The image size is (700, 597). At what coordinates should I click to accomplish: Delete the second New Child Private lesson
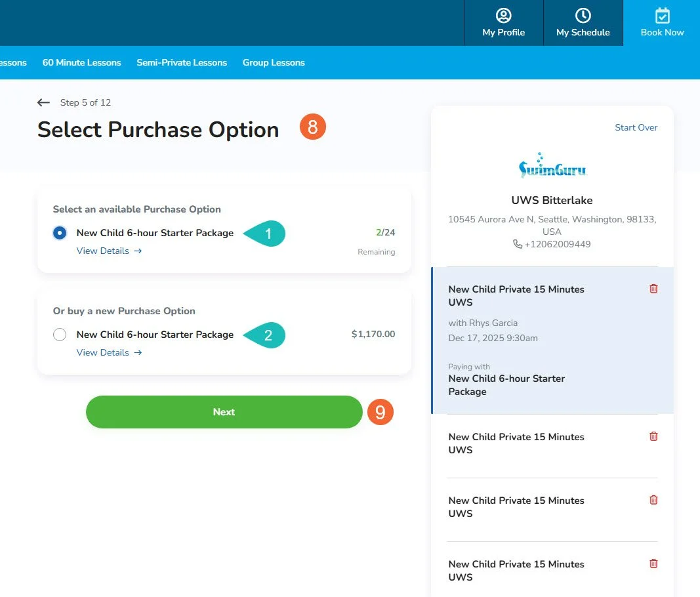pyautogui.click(x=653, y=436)
